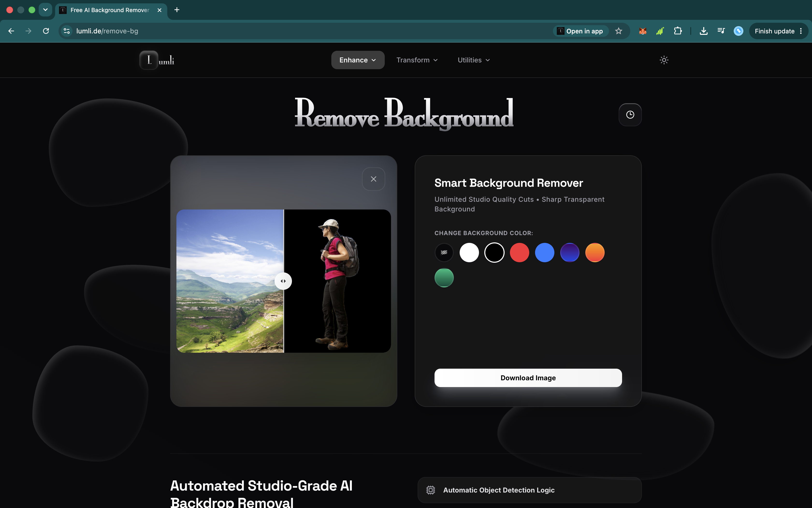Go back to the previous page

tap(11, 31)
